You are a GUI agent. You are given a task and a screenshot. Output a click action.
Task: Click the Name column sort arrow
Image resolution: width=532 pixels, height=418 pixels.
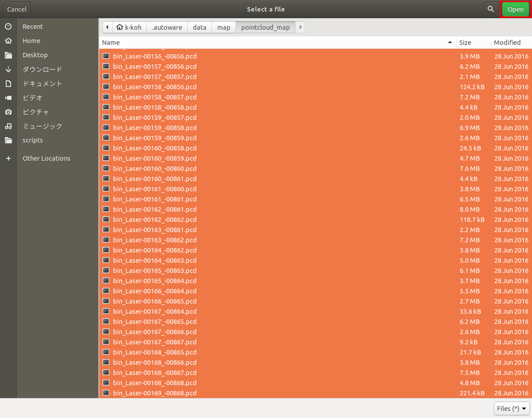[450, 42]
